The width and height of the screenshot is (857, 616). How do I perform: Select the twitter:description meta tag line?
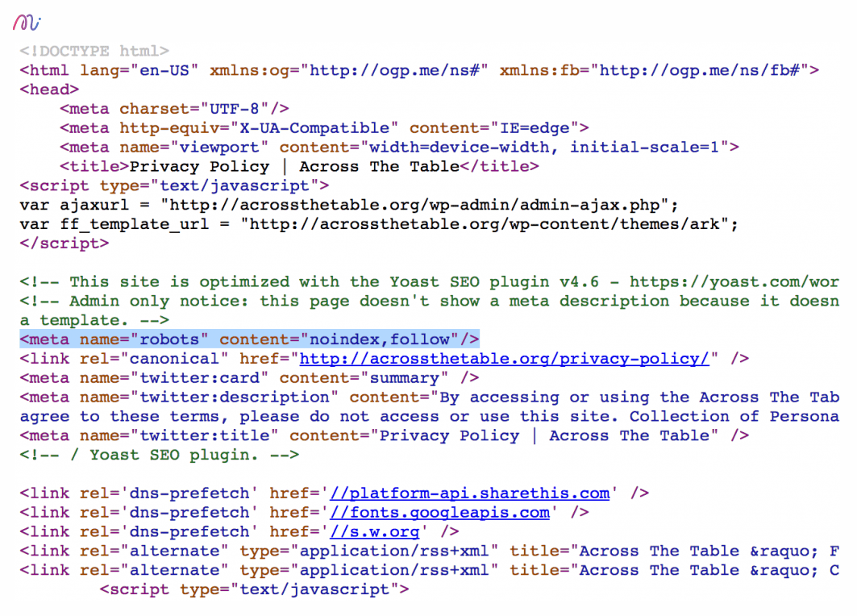tap(429, 397)
